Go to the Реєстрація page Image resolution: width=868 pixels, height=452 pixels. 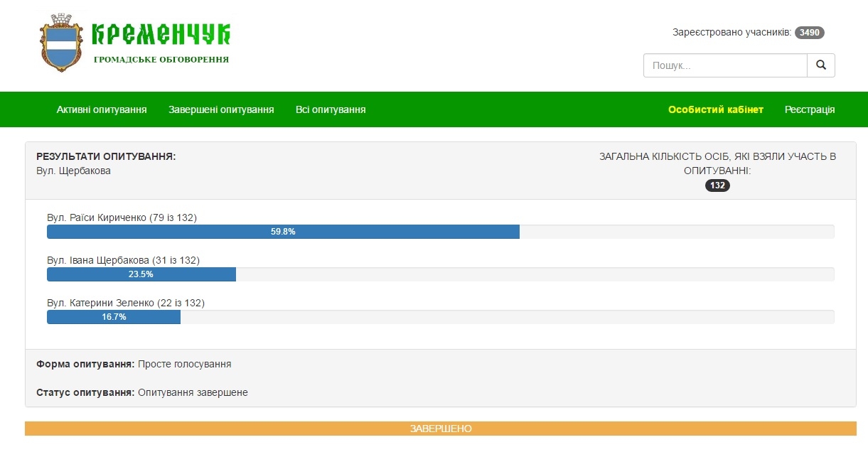click(x=810, y=109)
